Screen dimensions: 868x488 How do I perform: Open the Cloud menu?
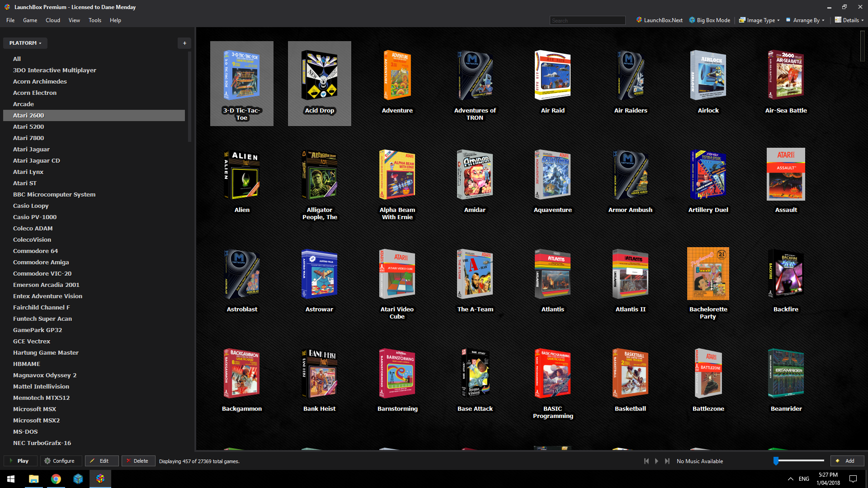click(53, 20)
